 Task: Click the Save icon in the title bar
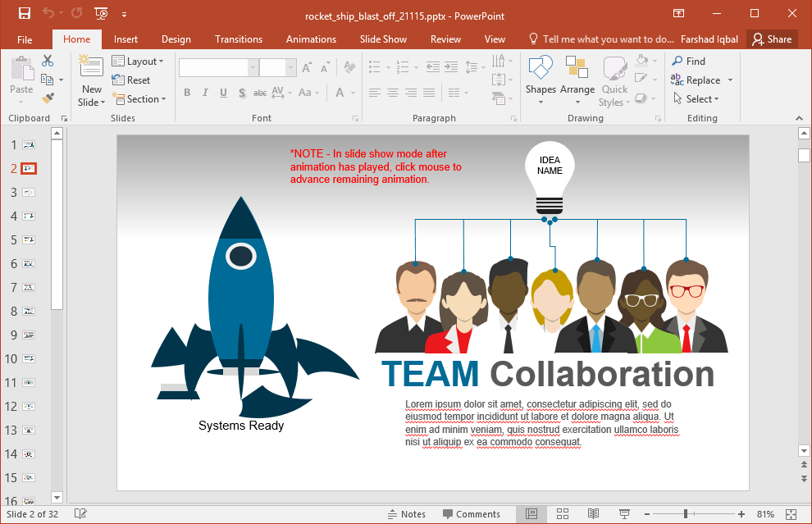25,13
